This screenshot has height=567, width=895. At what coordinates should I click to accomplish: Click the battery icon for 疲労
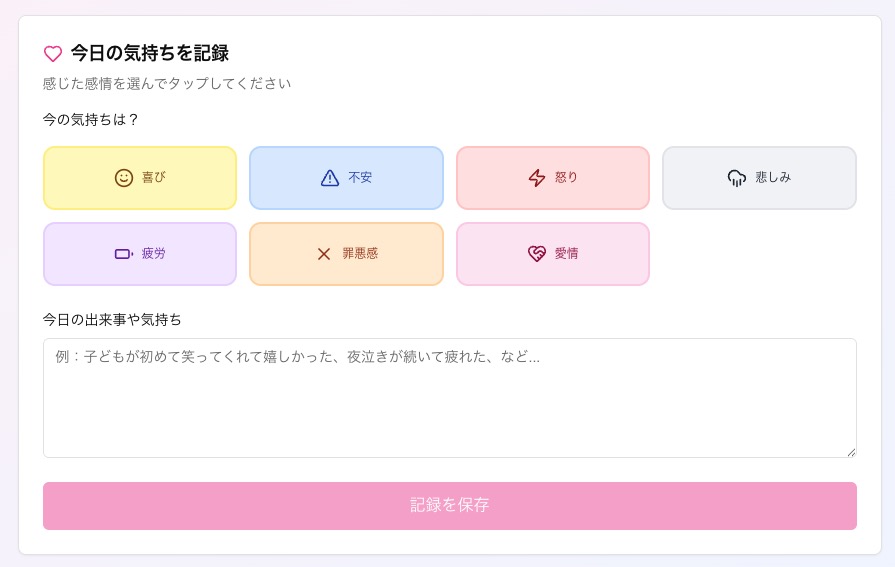pos(124,254)
